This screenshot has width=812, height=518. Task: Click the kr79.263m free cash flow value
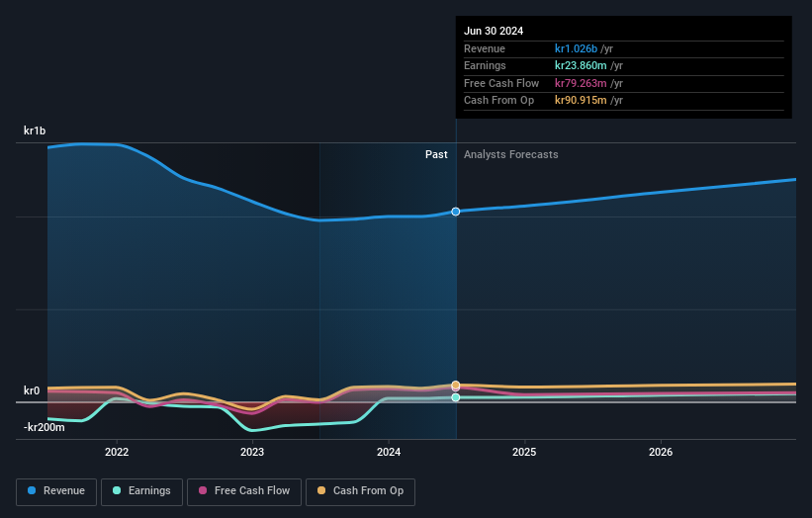(581, 83)
